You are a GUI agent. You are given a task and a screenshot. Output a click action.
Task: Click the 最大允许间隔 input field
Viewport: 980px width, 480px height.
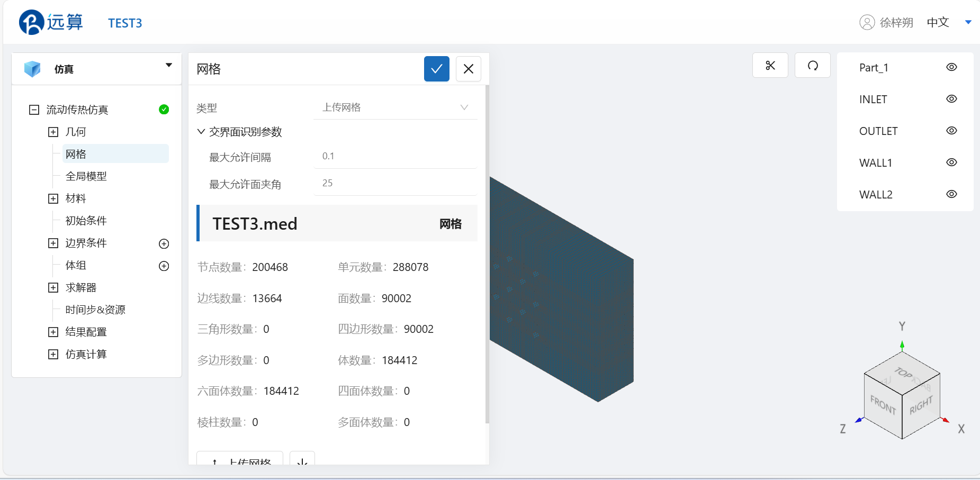395,156
